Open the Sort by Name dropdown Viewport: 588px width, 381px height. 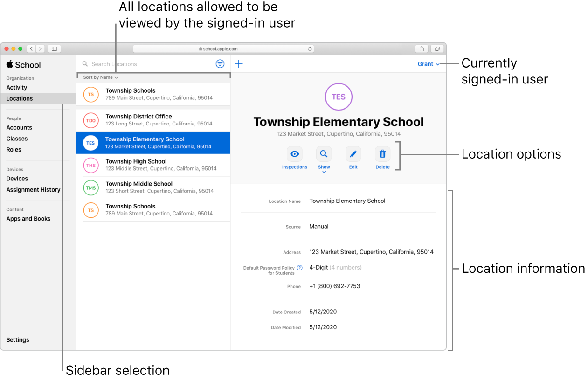tap(99, 77)
